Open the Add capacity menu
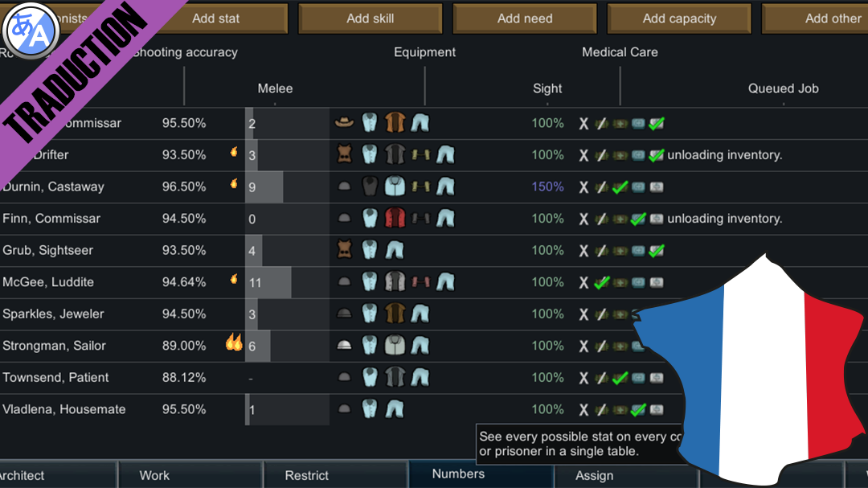Image resolution: width=868 pixels, height=488 pixels. click(679, 18)
